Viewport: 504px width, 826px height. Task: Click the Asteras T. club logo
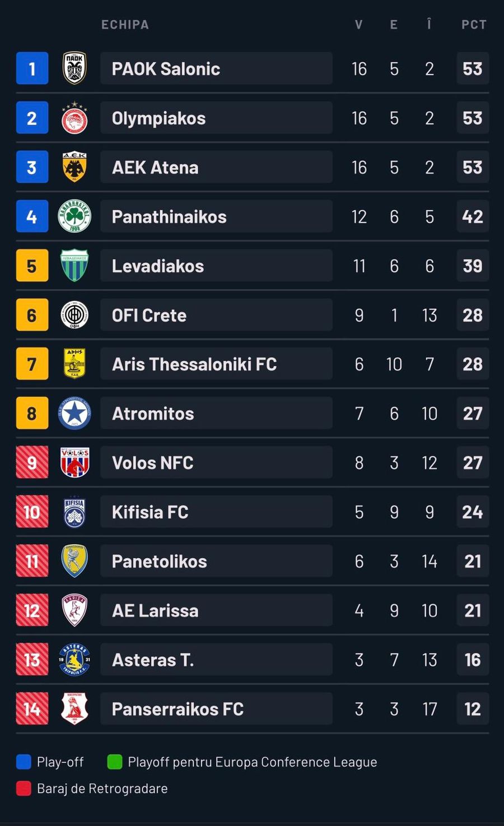[x=74, y=660]
